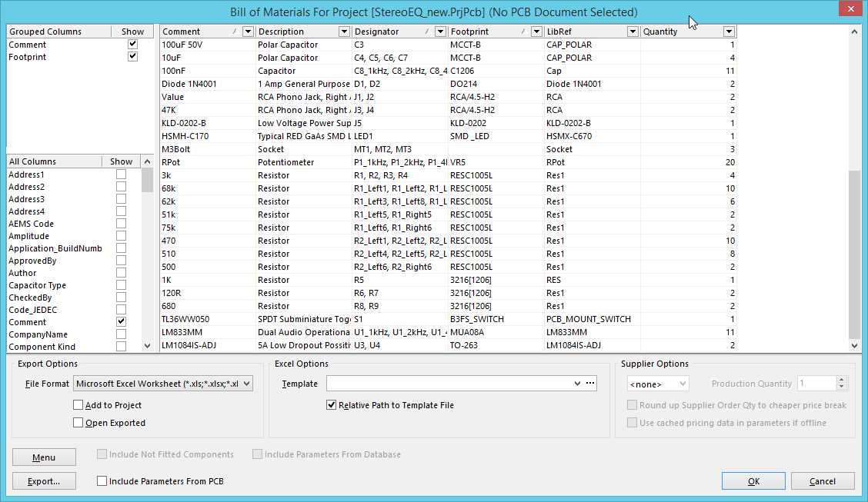Select the '100uF 50V' comment cell
Screen dimensions: 868x502
click(x=208, y=45)
